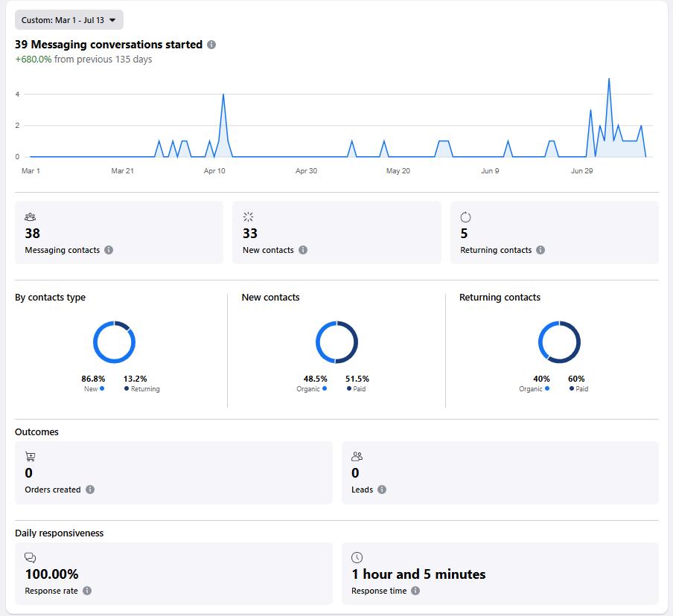Viewport: 673px width, 616px height.
Task: Click info icon next to Response time
Action: coord(415,591)
